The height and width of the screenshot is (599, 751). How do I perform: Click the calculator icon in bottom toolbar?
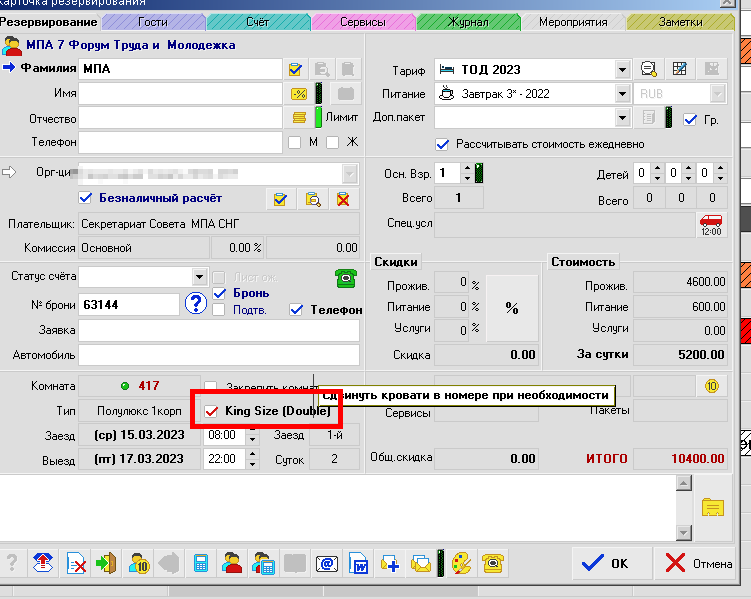tap(201, 563)
